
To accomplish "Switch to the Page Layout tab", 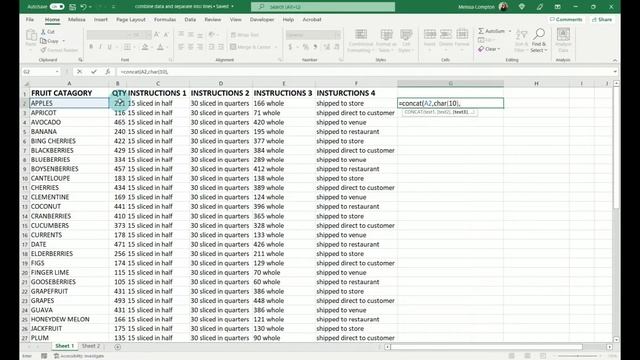I will pos(131,20).
